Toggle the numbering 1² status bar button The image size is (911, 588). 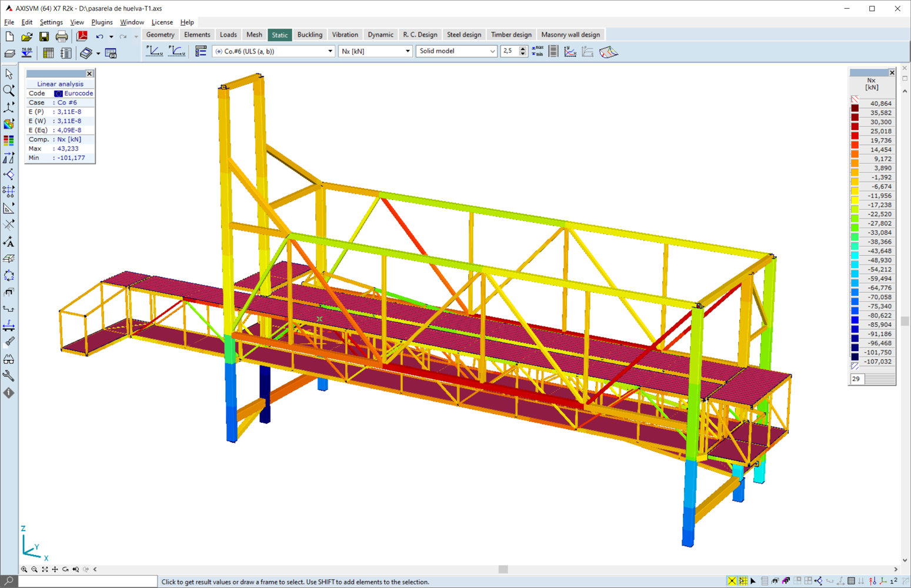(x=893, y=581)
